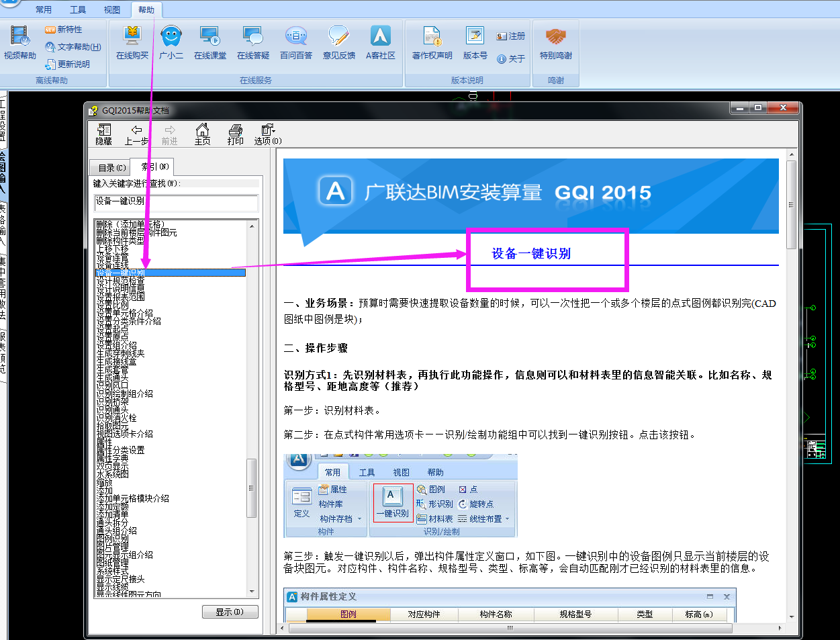Switch to the 常用 ribbon tab
Image resolution: width=840 pixels, height=640 pixels.
[x=44, y=9]
